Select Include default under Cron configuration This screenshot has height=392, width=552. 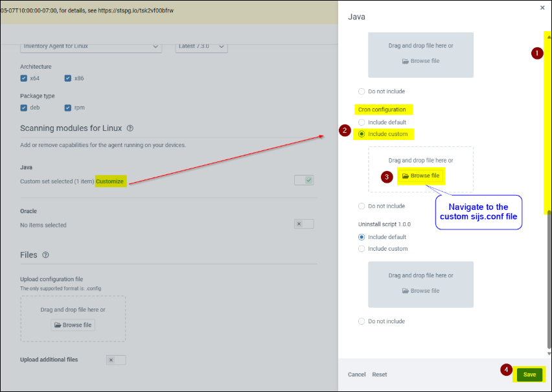[362, 122]
